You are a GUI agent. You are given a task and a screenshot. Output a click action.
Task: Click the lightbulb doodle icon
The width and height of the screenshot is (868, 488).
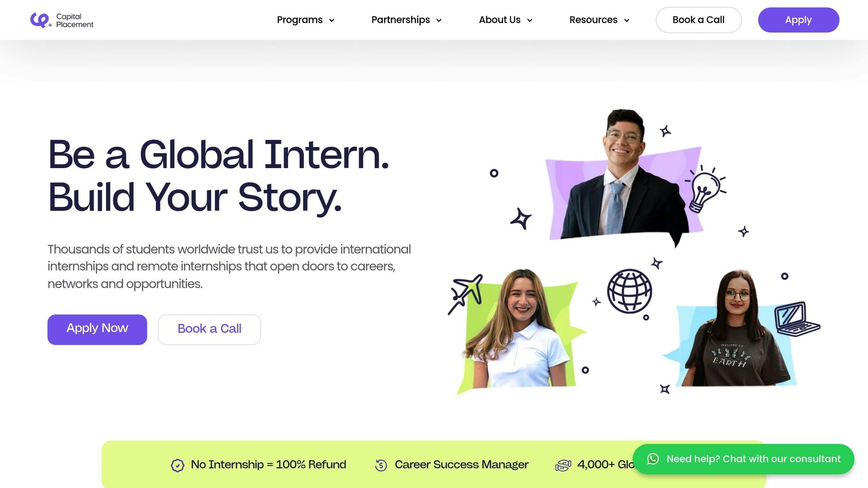click(x=706, y=188)
